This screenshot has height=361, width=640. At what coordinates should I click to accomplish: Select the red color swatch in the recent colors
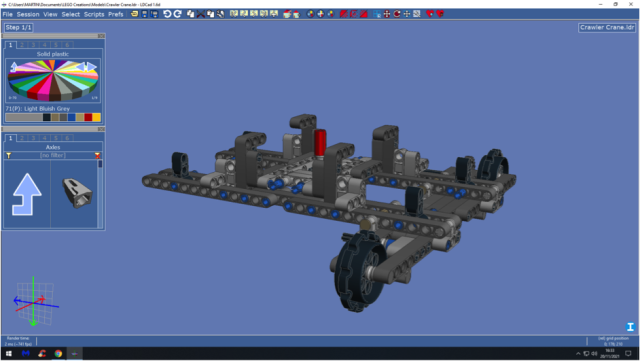pyautogui.click(x=88, y=118)
